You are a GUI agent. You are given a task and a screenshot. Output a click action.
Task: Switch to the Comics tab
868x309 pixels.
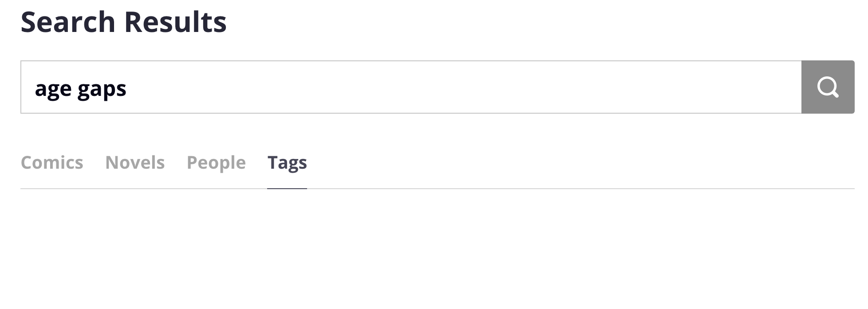coord(52,162)
